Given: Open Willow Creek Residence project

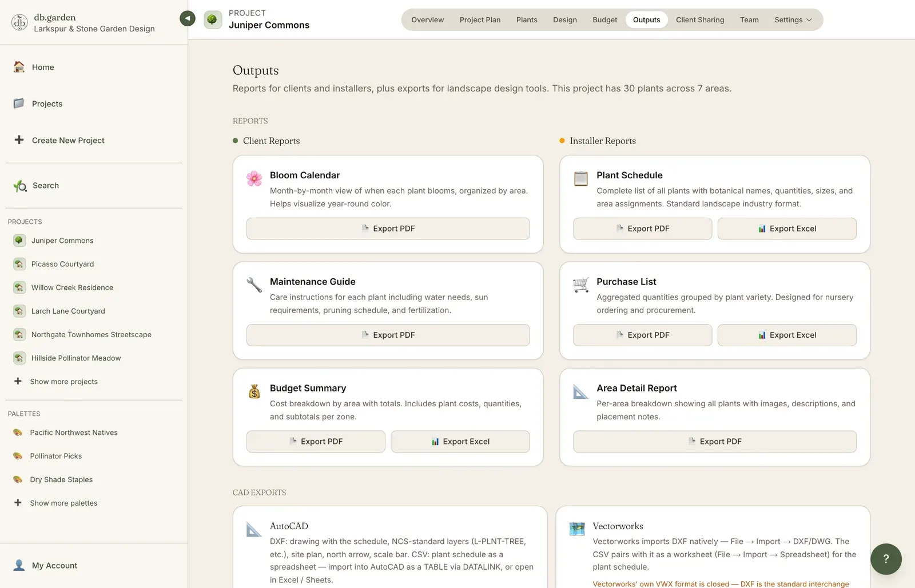Looking at the screenshot, I should 72,287.
